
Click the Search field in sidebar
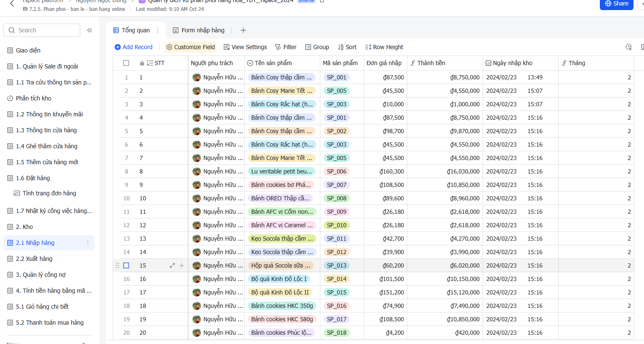click(x=42, y=30)
